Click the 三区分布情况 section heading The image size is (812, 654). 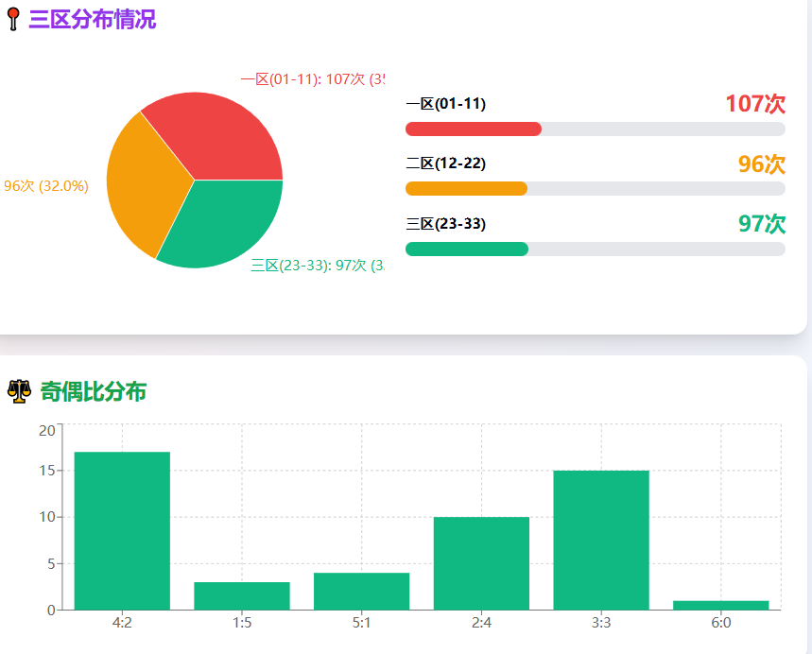click(x=93, y=19)
